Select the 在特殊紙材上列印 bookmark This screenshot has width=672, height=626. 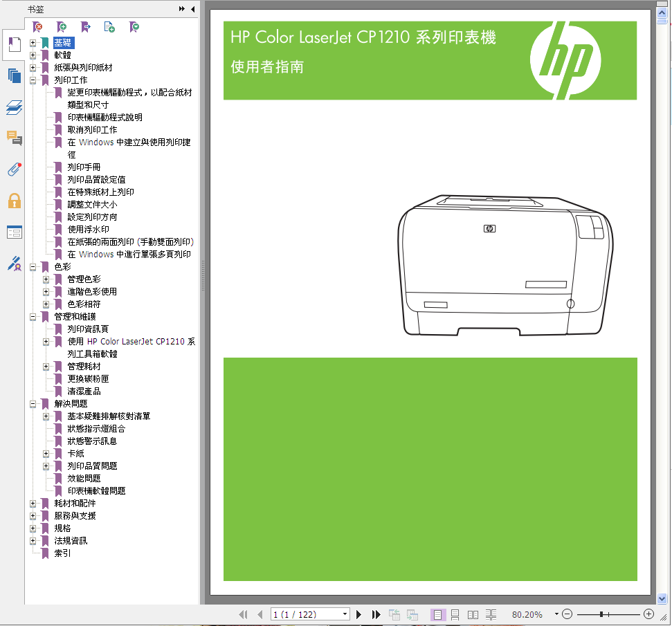(x=101, y=192)
